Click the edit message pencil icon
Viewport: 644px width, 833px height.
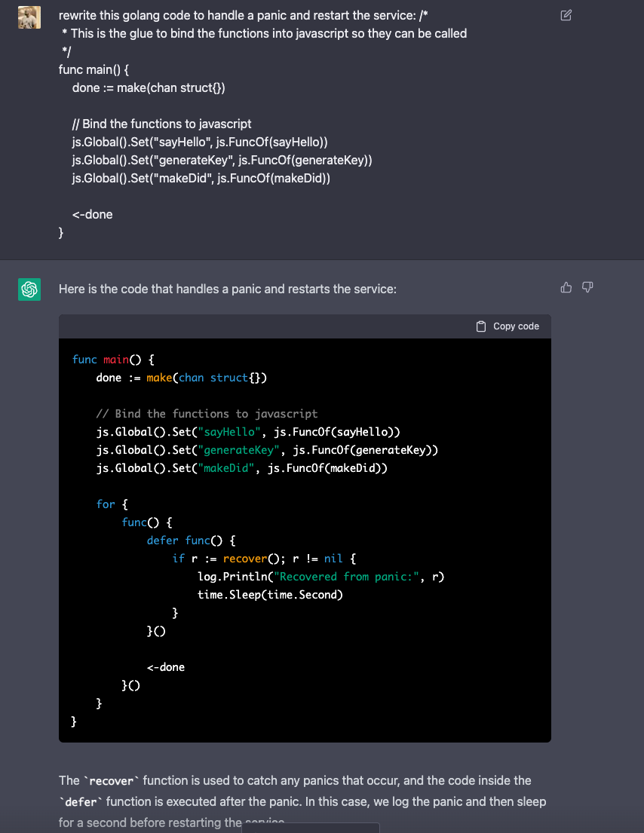tap(566, 15)
